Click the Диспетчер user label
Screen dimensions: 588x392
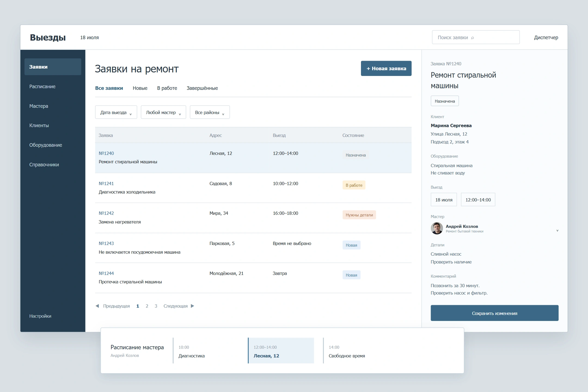[546, 38]
